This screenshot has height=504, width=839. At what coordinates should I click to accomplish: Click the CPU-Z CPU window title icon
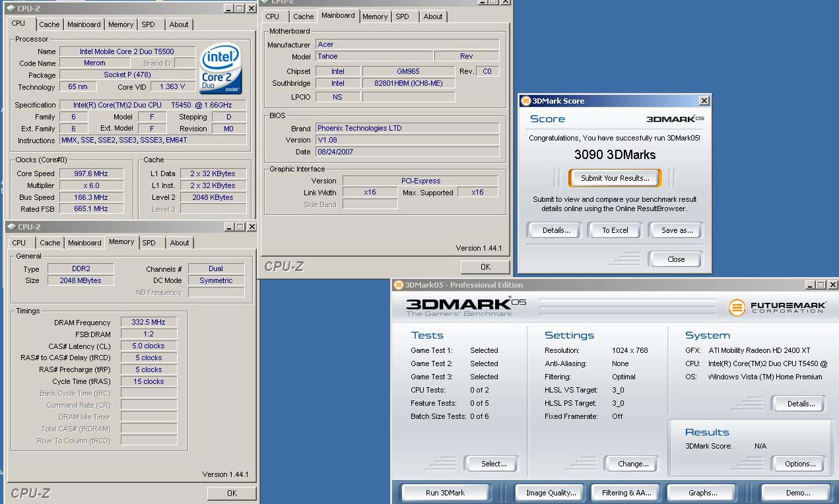click(x=13, y=9)
